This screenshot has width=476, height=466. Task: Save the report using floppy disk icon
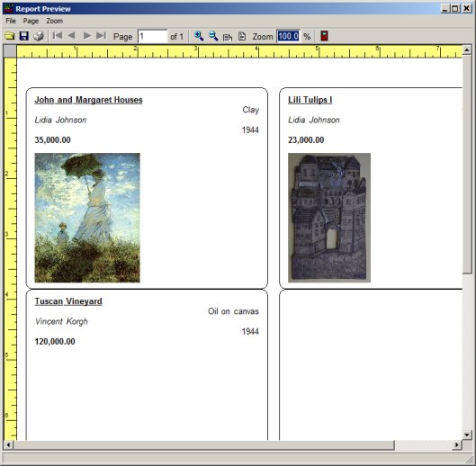tap(24, 36)
